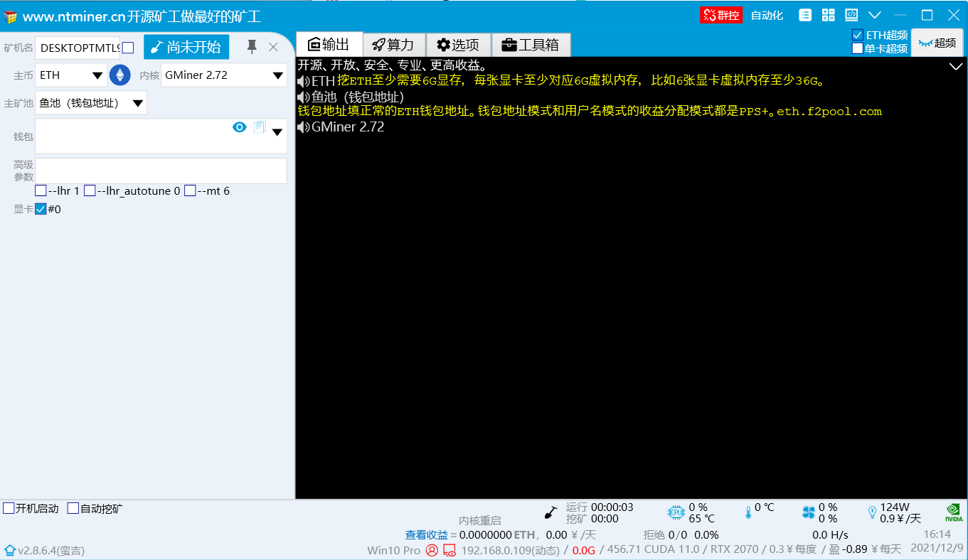Expand the title bar chevron menu
This screenshot has height=560, width=968.
(875, 15)
